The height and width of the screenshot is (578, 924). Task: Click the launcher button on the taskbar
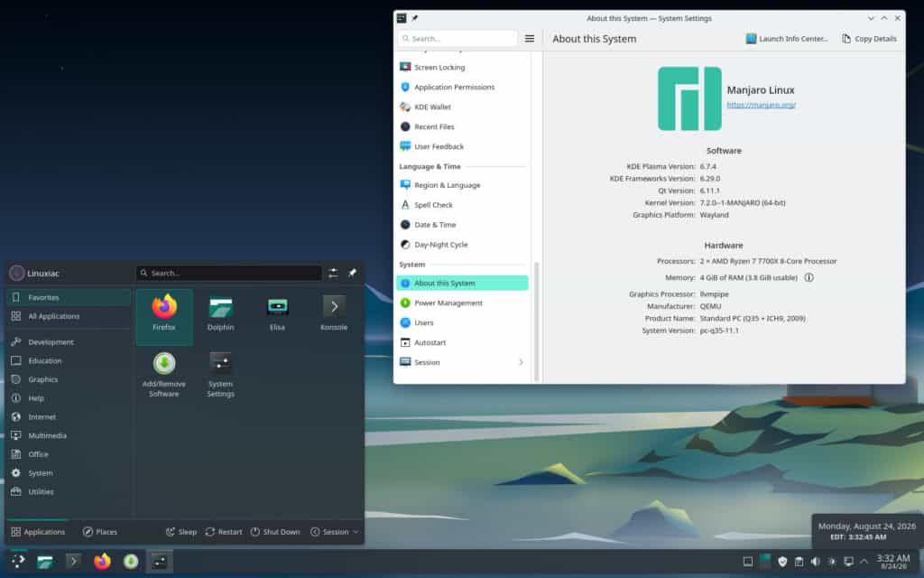tap(18, 562)
